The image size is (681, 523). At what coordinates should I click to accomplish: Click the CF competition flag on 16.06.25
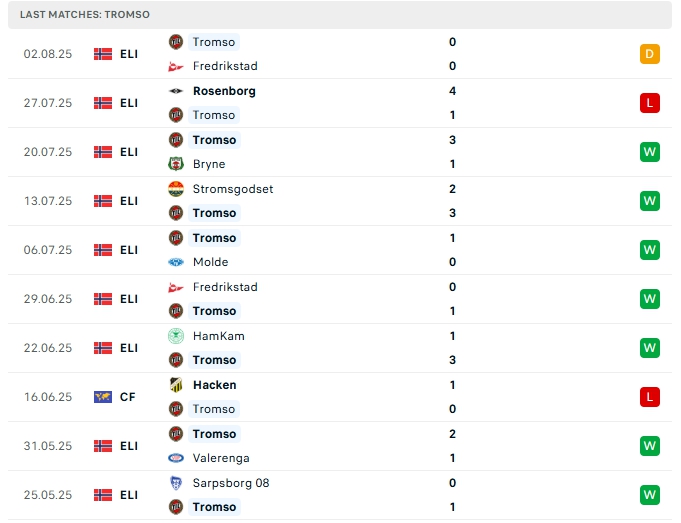pos(103,397)
